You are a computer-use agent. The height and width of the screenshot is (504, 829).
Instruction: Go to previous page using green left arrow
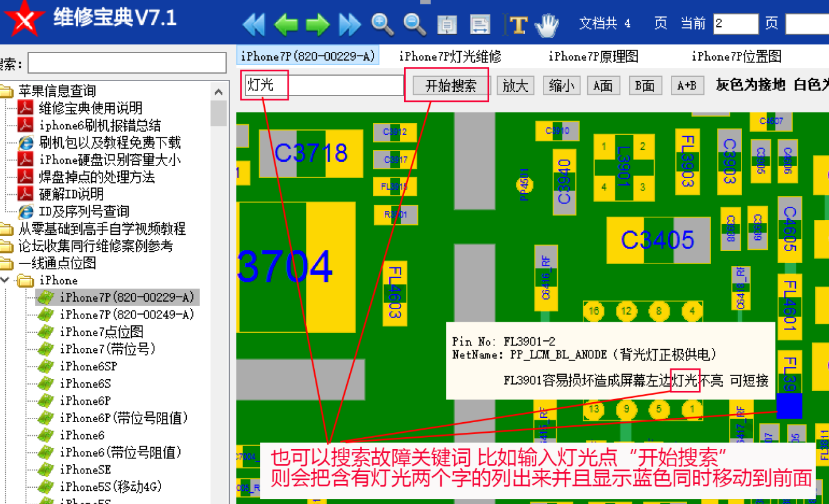pos(286,24)
